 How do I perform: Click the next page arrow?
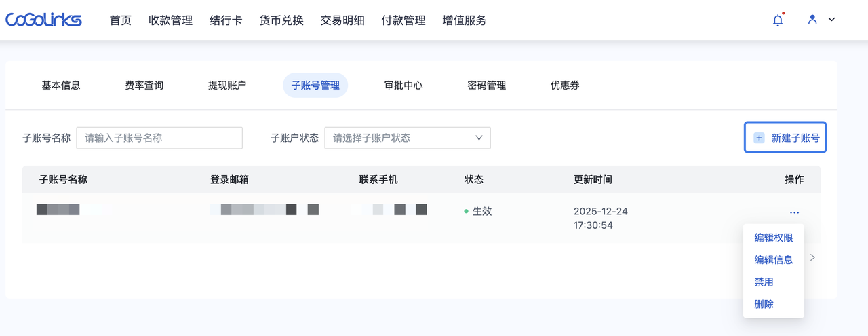click(x=812, y=257)
